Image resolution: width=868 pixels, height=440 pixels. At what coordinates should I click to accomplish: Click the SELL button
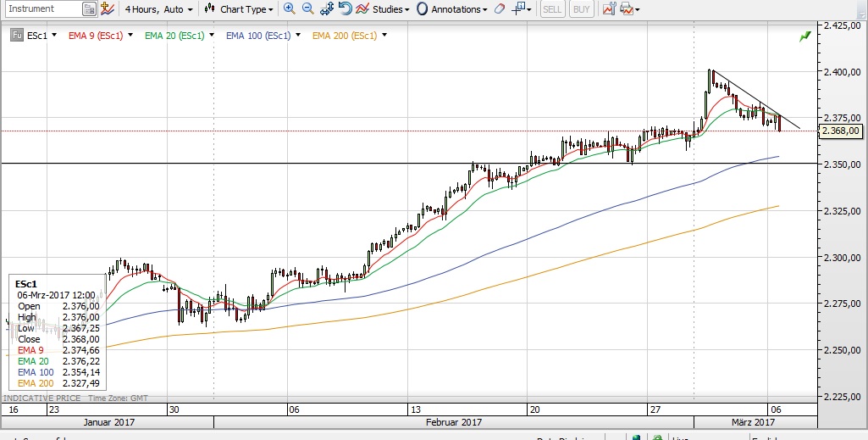click(x=552, y=9)
